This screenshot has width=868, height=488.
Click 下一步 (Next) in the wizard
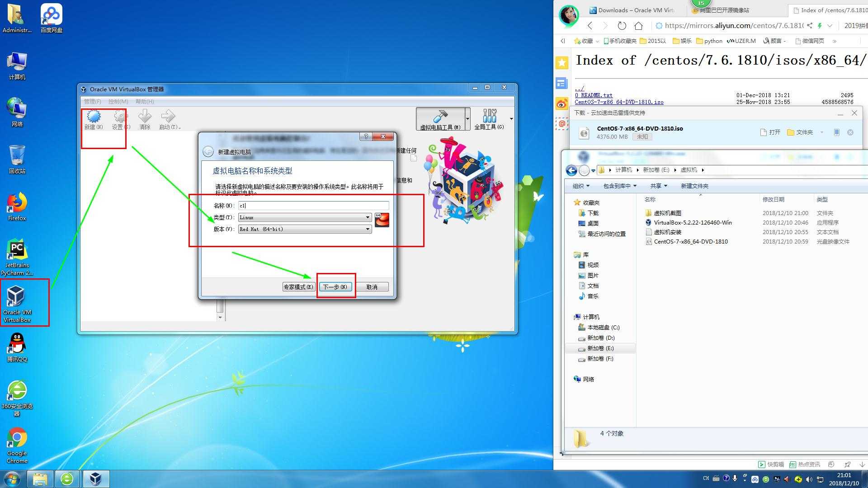(x=335, y=287)
